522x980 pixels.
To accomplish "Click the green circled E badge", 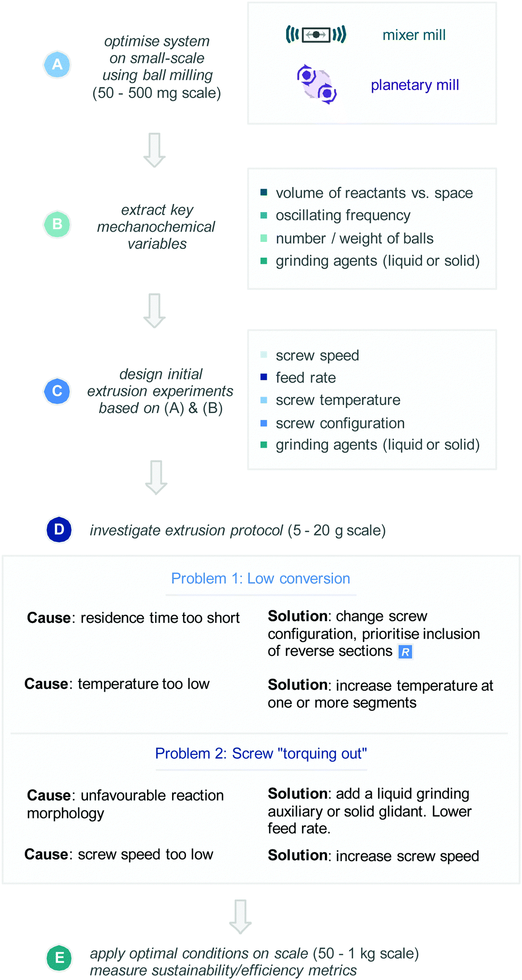I will coord(59,958).
